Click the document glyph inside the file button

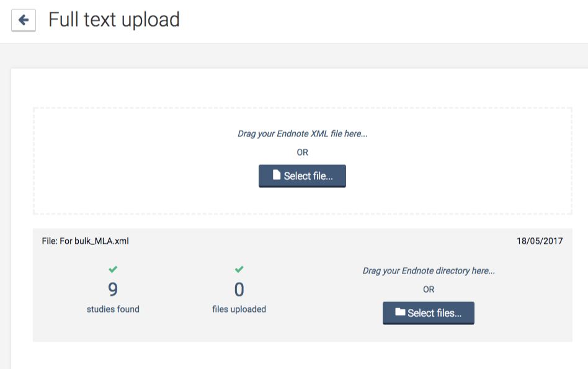click(x=277, y=176)
